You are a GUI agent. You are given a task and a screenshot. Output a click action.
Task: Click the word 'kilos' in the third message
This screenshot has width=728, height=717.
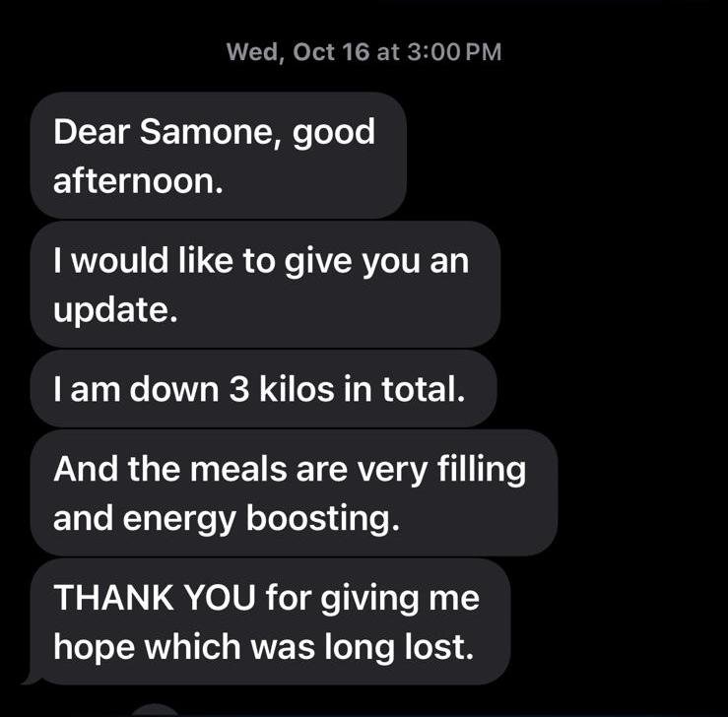pos(297,389)
